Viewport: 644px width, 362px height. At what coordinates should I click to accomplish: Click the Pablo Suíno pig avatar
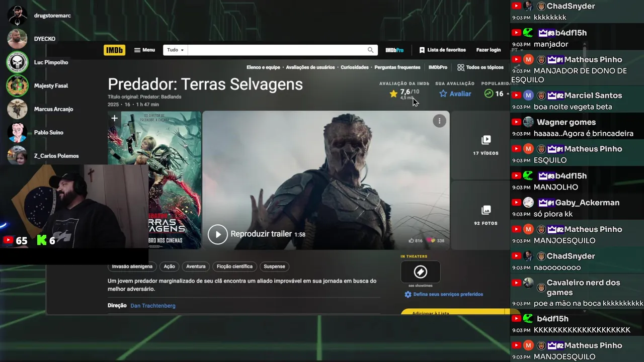click(x=17, y=132)
